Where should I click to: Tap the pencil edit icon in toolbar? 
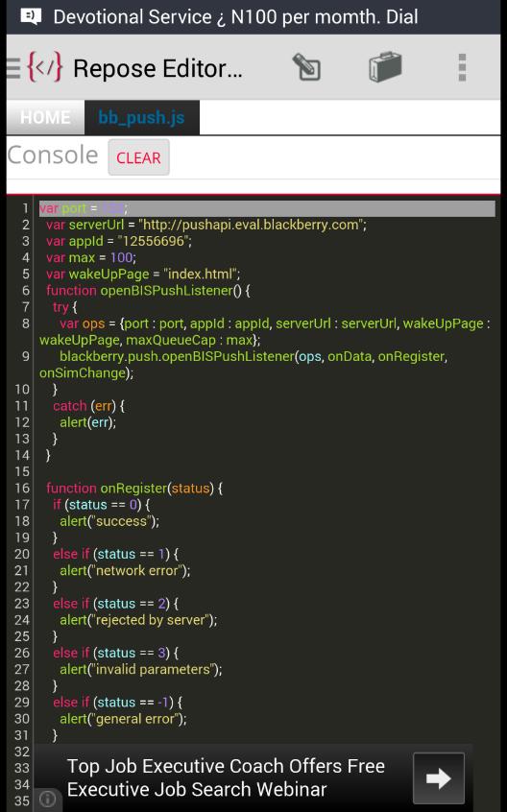(306, 67)
